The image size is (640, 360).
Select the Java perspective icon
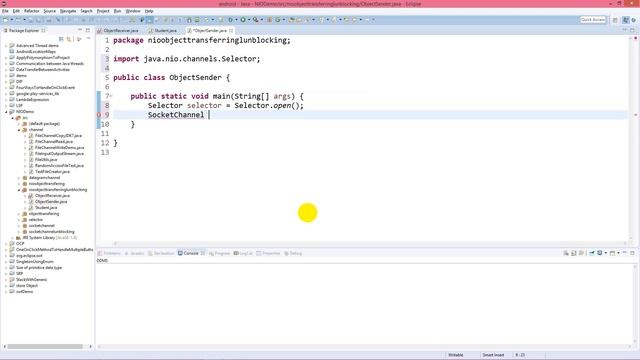(626, 20)
